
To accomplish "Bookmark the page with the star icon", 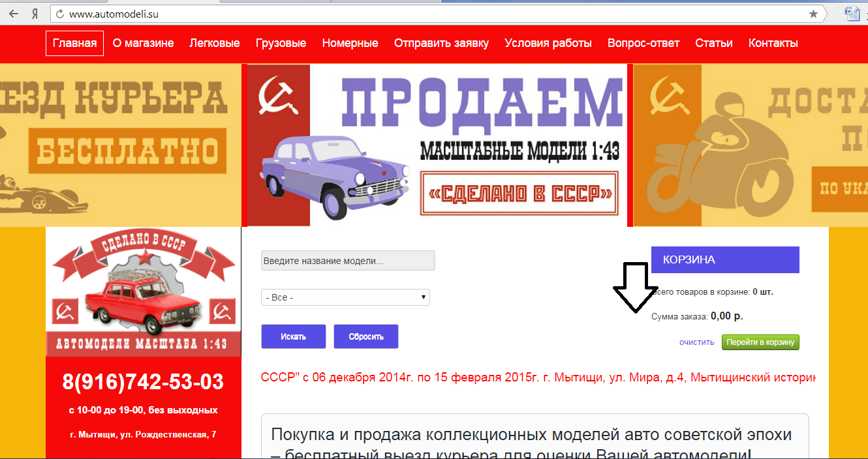I will [813, 14].
